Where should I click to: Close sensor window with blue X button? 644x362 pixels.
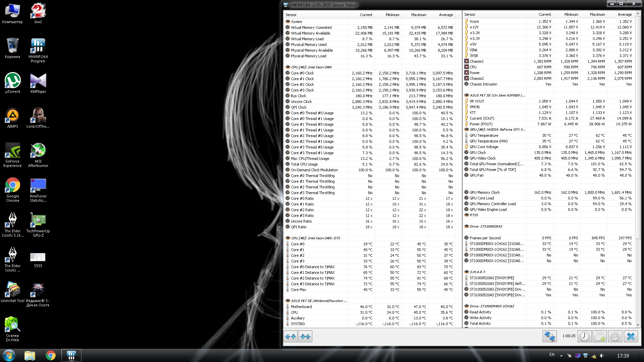point(631,336)
